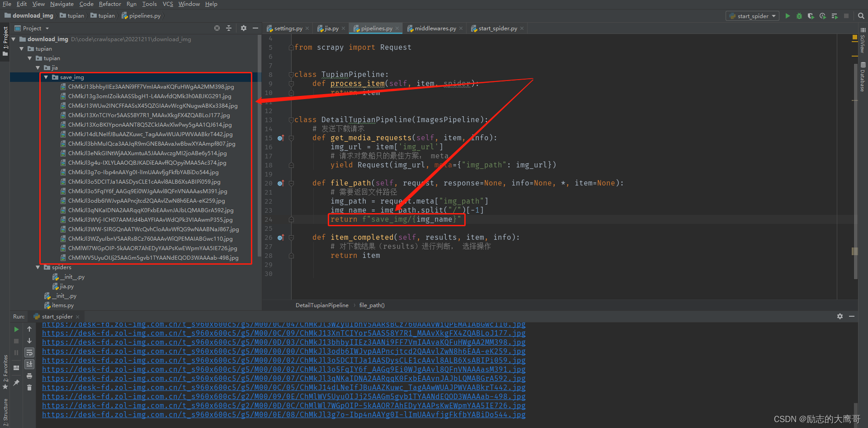Click the concurrency diagram run icon
Viewport: 868px width, 428px height.
[x=835, y=16]
